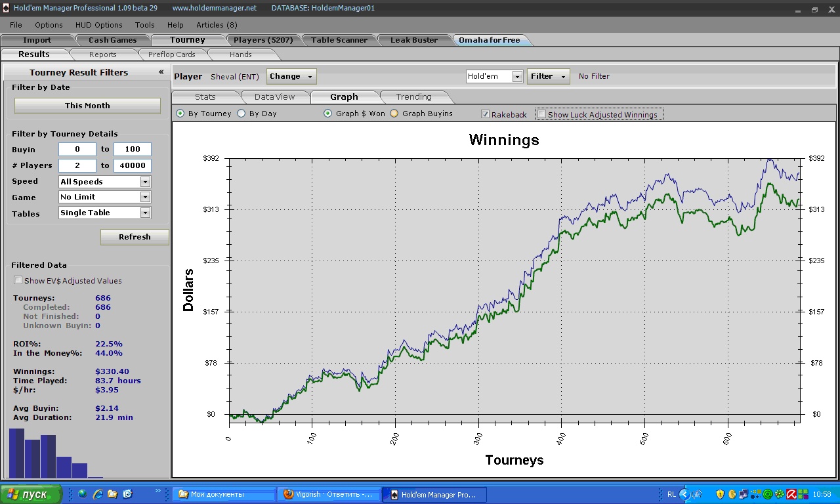Open Internet Explorer from quick launch

click(97, 494)
